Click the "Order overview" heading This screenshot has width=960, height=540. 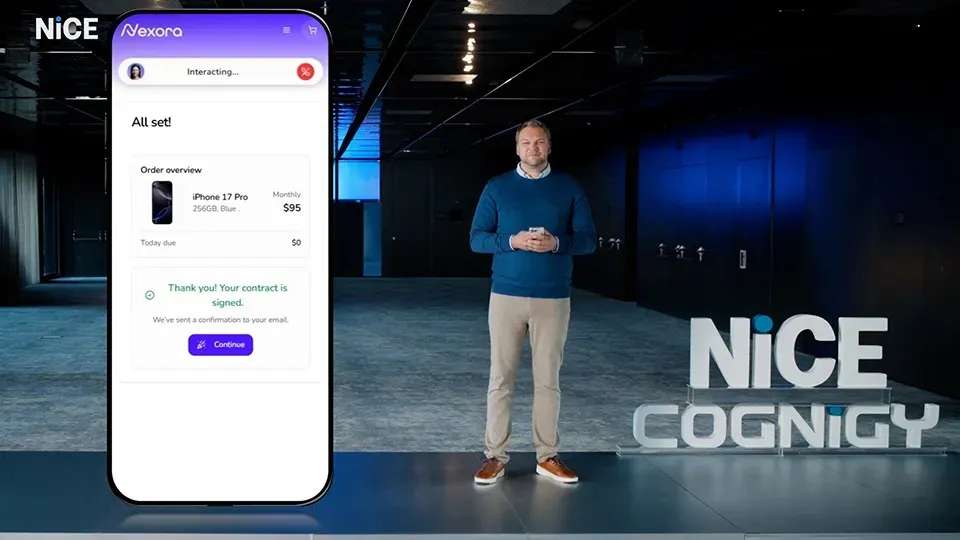click(x=171, y=170)
